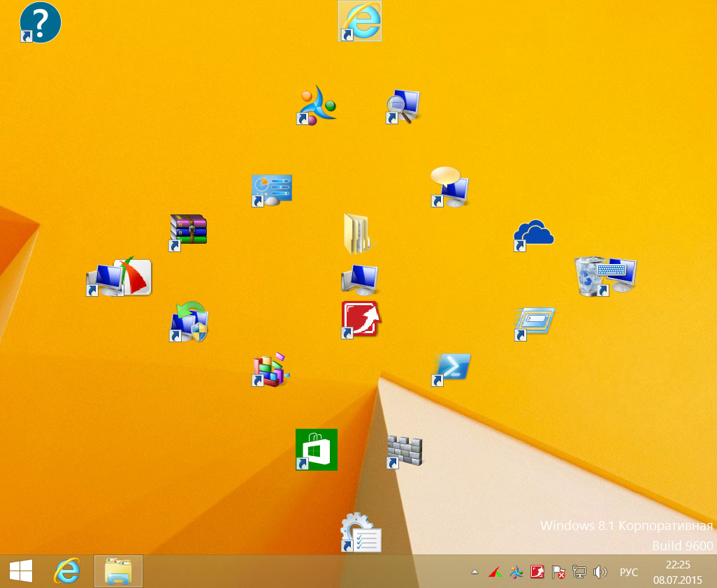
Task: Select the computer shortcut beside the red arc tile
Action: [x=104, y=280]
